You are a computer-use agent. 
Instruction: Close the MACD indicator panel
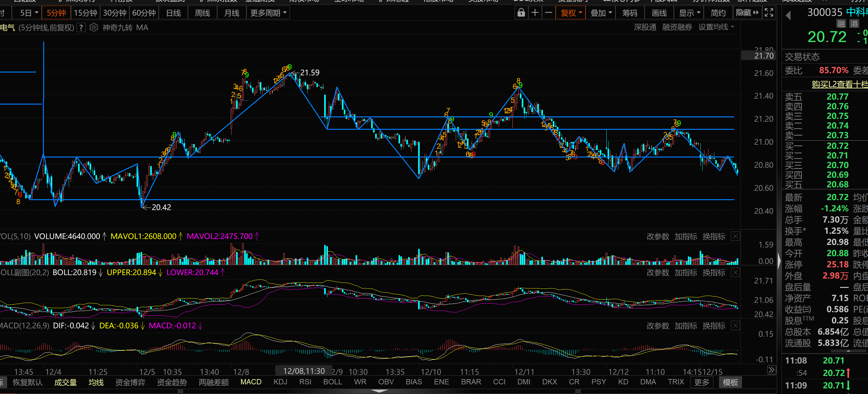coord(735,326)
